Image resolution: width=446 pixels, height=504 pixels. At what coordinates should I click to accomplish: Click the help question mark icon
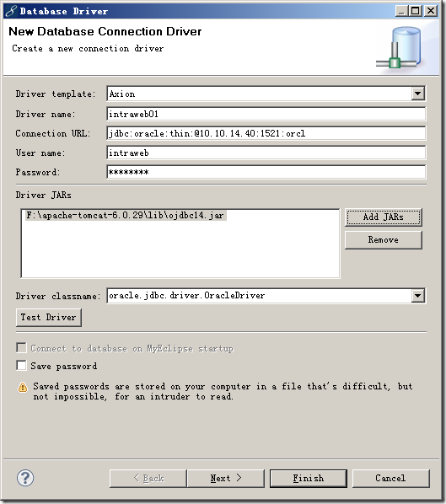[25, 478]
